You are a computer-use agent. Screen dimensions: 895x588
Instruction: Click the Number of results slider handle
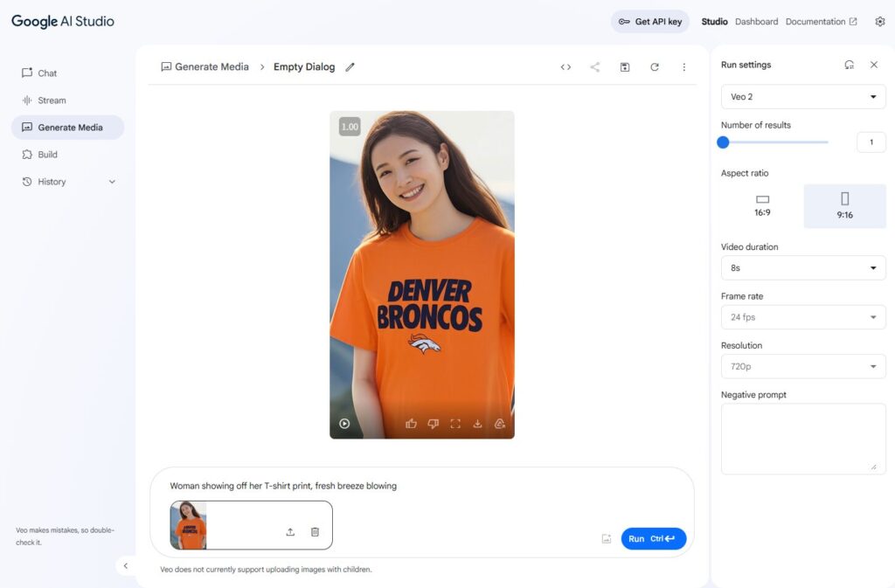[x=723, y=142]
